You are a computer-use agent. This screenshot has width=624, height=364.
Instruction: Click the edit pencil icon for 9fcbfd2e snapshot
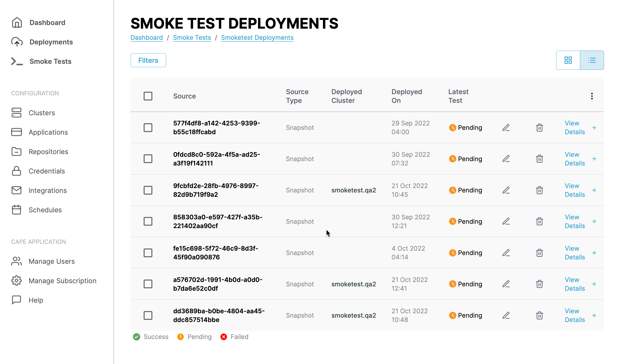tap(506, 190)
